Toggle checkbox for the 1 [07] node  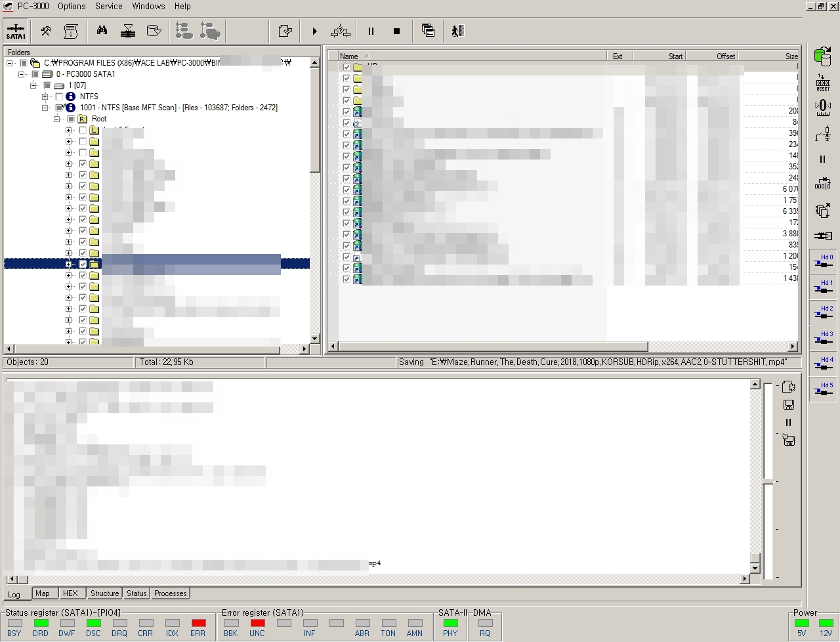[47, 85]
